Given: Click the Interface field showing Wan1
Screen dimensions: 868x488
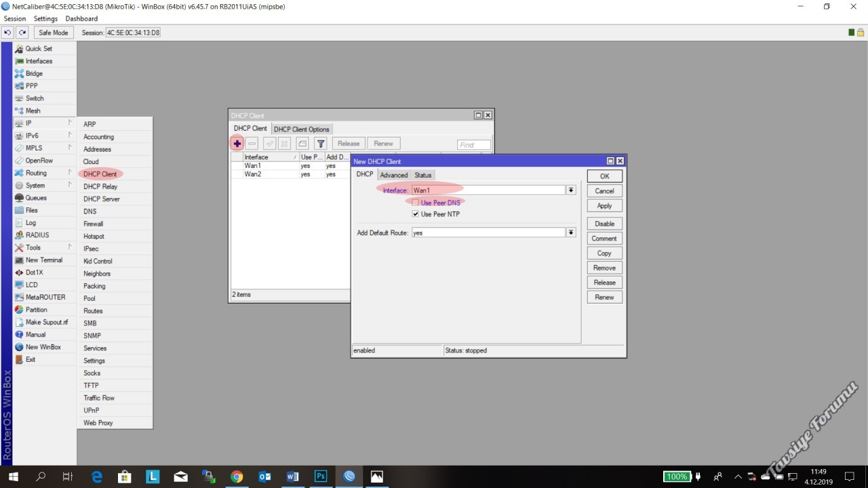Looking at the screenshot, I should coord(488,190).
